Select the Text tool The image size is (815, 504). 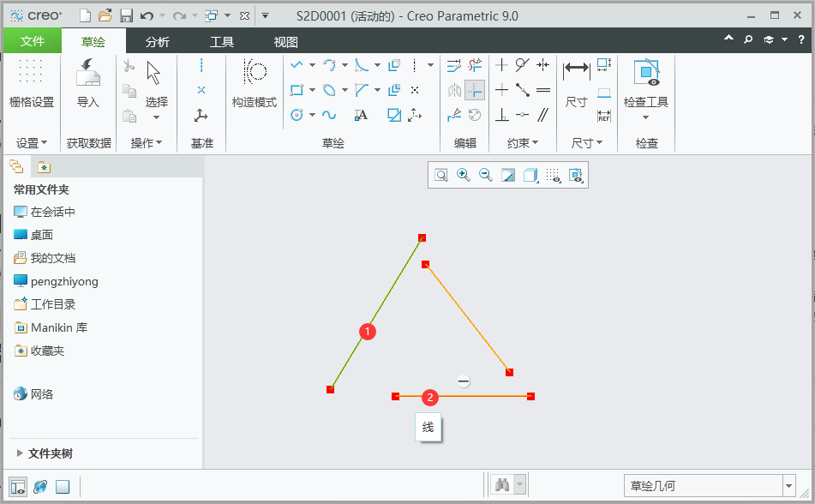(362, 115)
